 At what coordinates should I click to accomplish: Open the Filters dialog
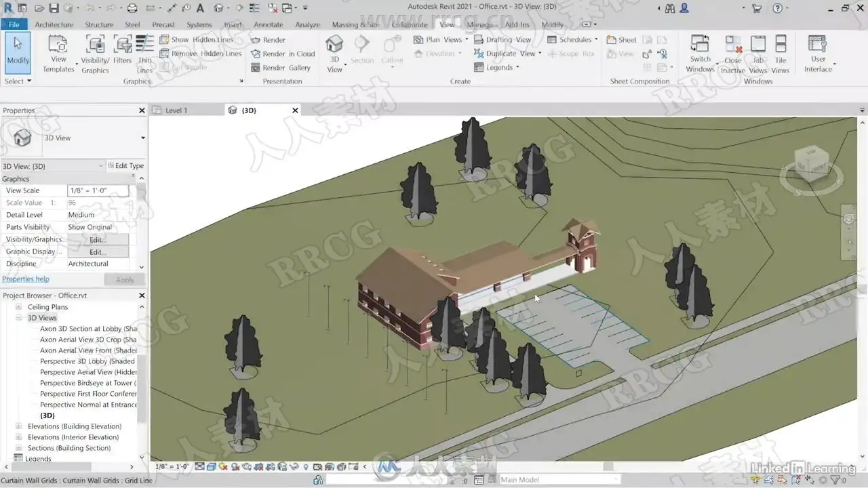pyautogui.click(x=123, y=49)
